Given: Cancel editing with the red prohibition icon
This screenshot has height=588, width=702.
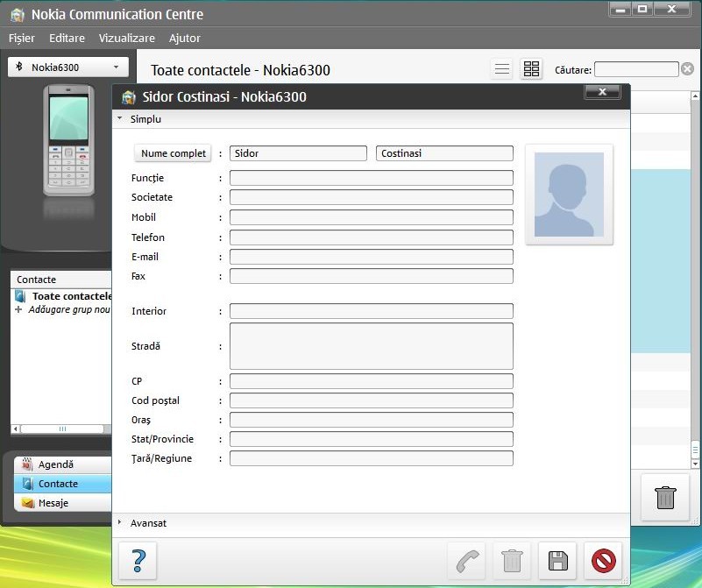Looking at the screenshot, I should click(604, 561).
